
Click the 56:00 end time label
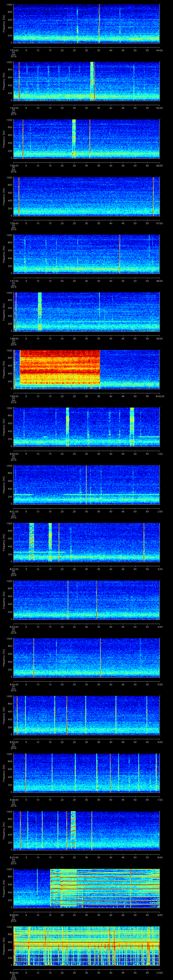(160, 166)
